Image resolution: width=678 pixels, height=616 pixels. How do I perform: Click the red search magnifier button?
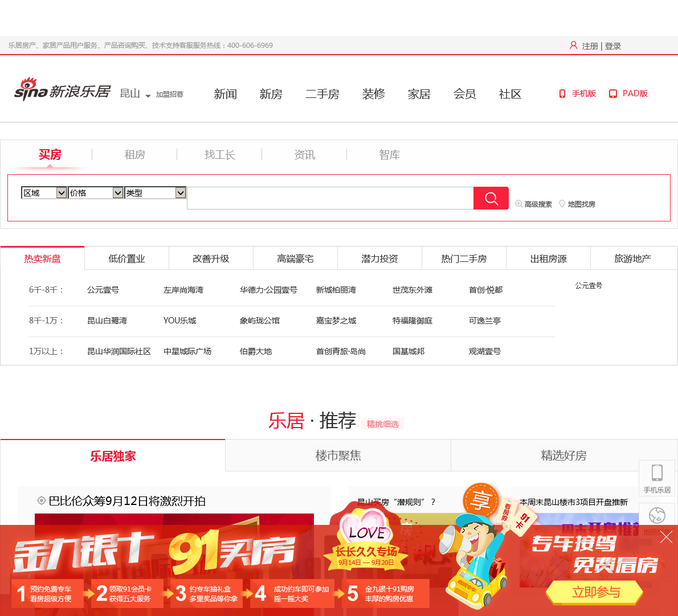pyautogui.click(x=491, y=198)
